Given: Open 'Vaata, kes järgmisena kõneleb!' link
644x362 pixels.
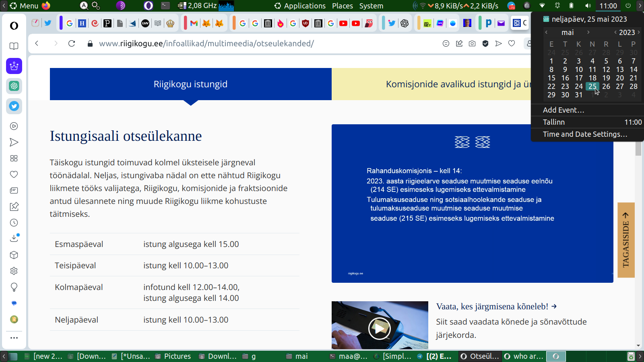Looking at the screenshot, I should click(x=496, y=306).
